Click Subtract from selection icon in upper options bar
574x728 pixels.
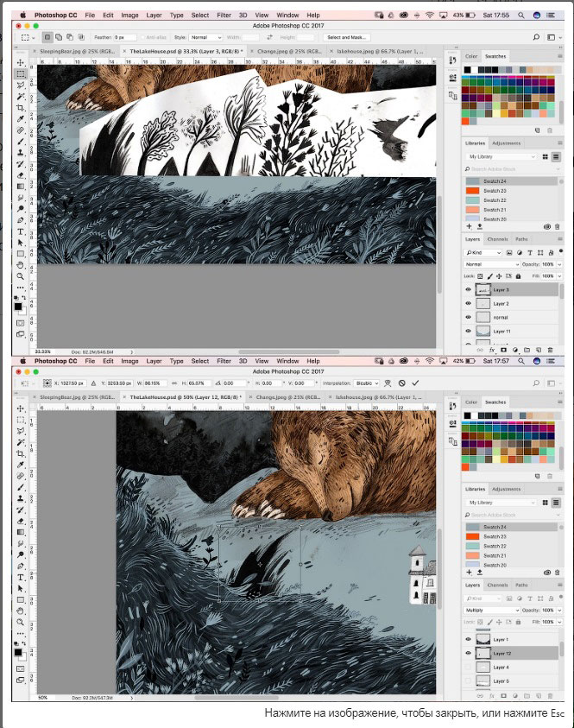pos(70,37)
